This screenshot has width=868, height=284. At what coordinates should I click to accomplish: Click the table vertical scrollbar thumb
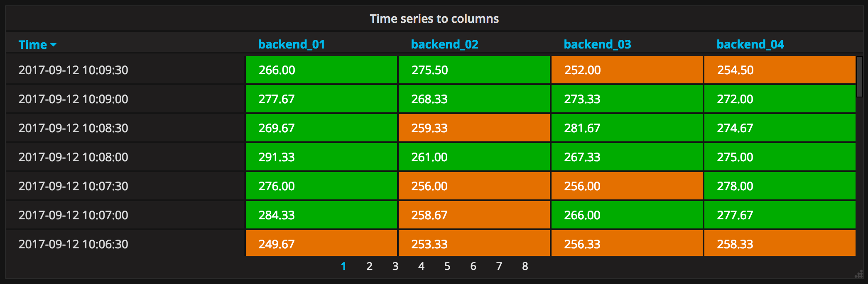click(x=859, y=77)
